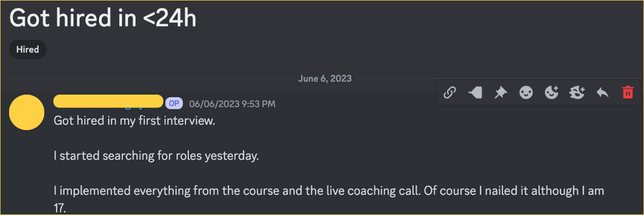Delete the message using red trash icon
Image resolution: width=644 pixels, height=215 pixels.
click(x=627, y=93)
